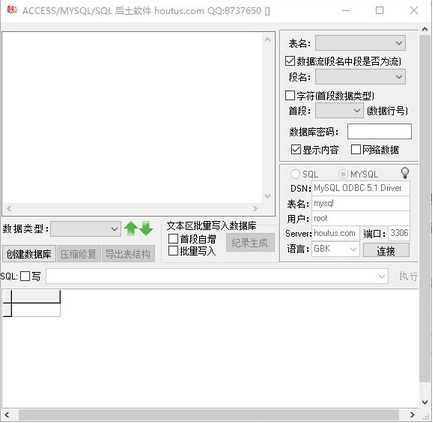The height and width of the screenshot is (423, 433).
Task: Click the app logo in title bar
Action: 12,10
